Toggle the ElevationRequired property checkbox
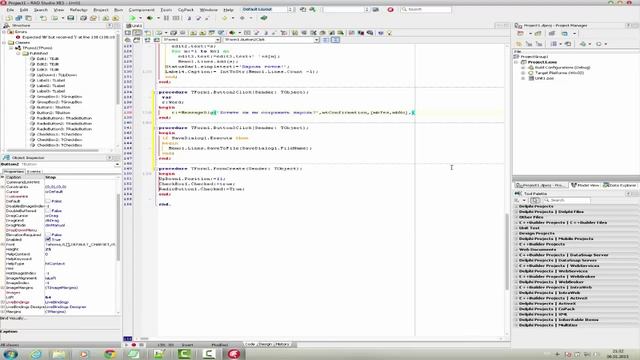 pos(48,235)
